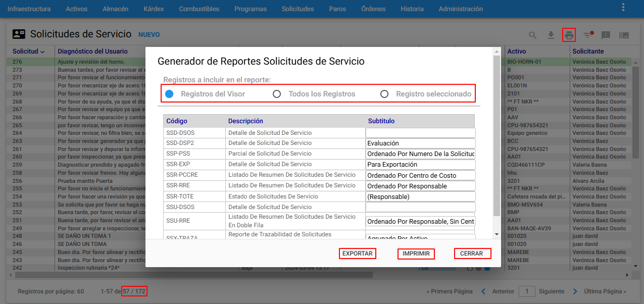Screen dimensions: 644x304
Task: Click the IMPRIMIR button
Action: (416, 254)
